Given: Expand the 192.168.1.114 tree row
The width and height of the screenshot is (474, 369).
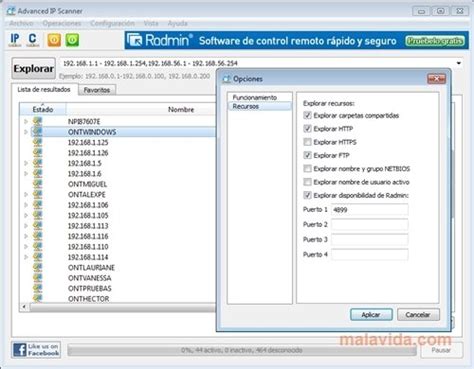Looking at the screenshot, I should [x=26, y=257].
